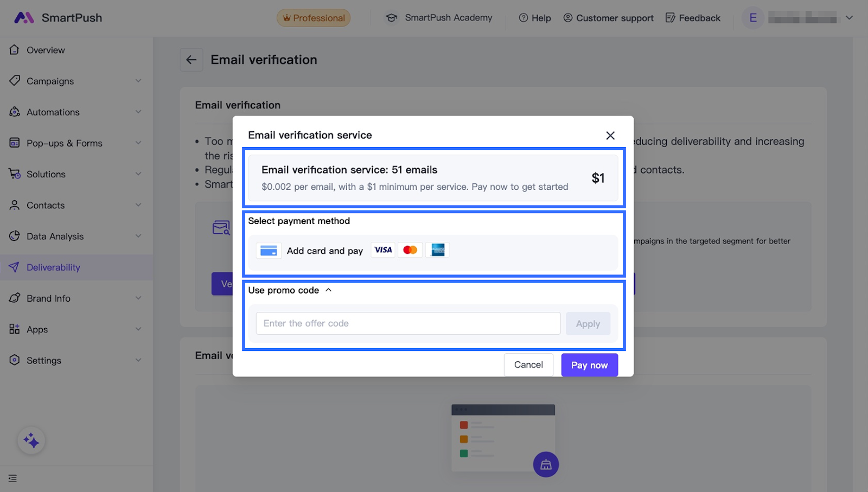Open the Help icon link
868x492 pixels.
pyautogui.click(x=524, y=18)
